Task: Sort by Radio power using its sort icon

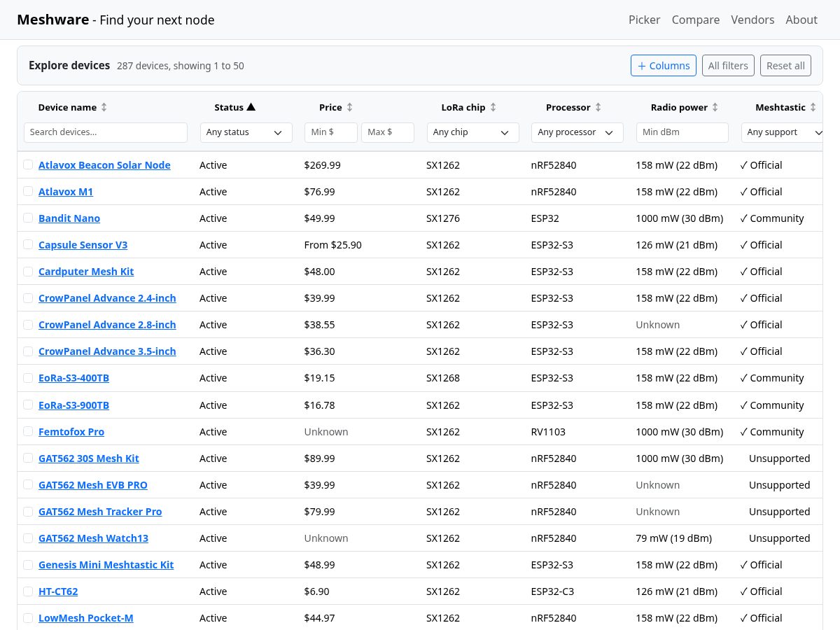Action: [x=715, y=107]
